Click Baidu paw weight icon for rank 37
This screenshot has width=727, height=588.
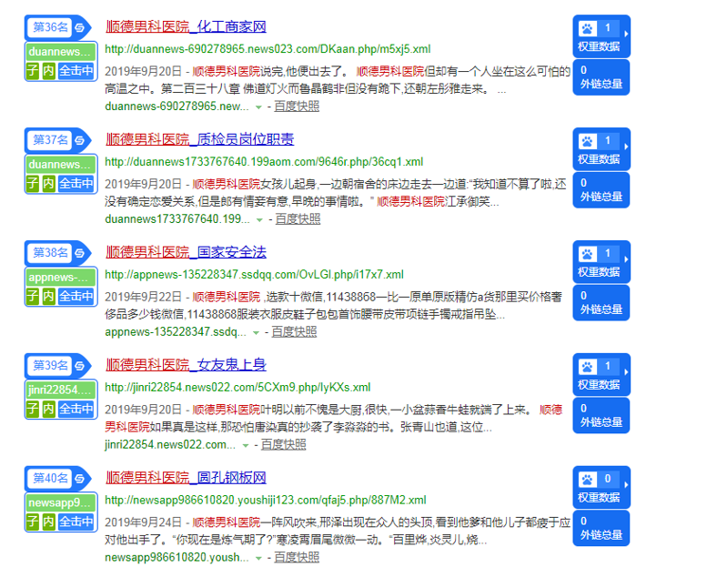(587, 141)
